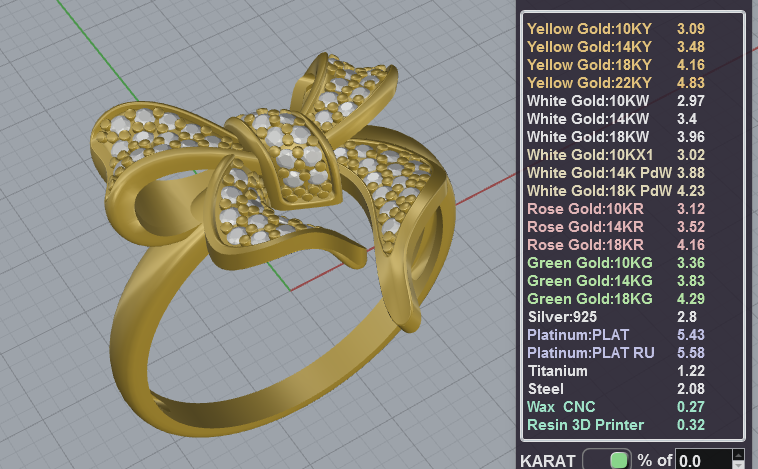Select the Yellow Gold:10KY row
Image resolution: width=758 pixels, height=469 pixels.
pos(616,29)
